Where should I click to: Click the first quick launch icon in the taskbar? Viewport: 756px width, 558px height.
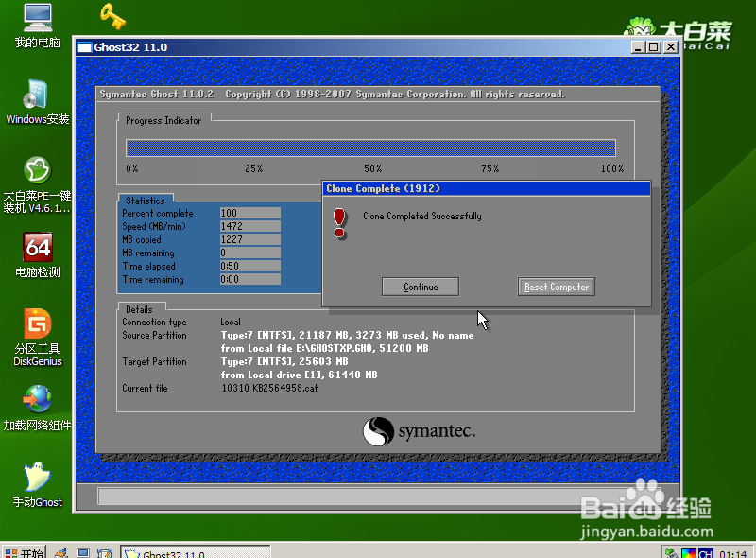[x=60, y=552]
